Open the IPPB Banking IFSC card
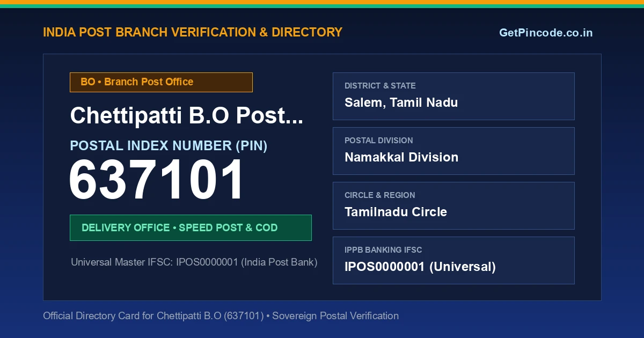This screenshot has width=644, height=338. tap(453, 260)
